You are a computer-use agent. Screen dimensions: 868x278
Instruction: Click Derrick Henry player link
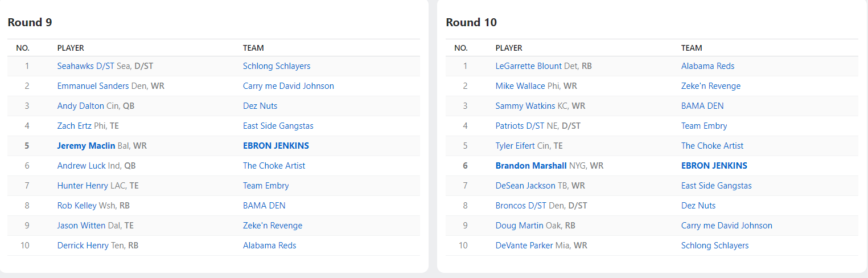[x=83, y=246]
